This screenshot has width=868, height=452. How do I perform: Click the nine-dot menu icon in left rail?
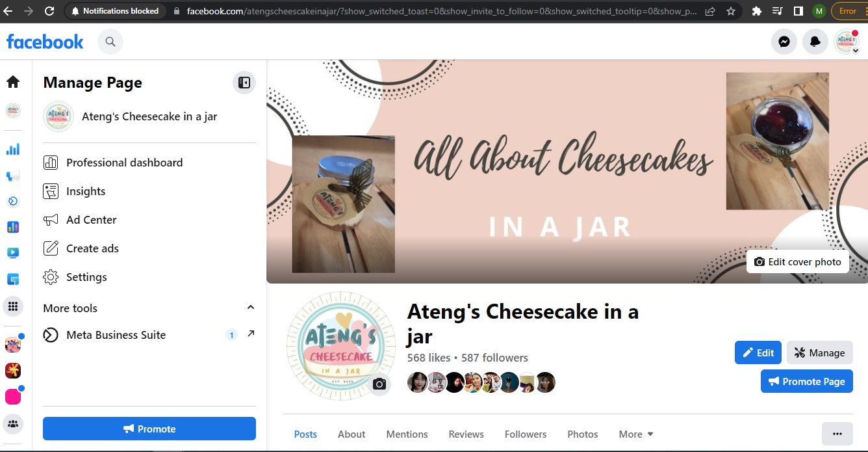pyautogui.click(x=13, y=306)
